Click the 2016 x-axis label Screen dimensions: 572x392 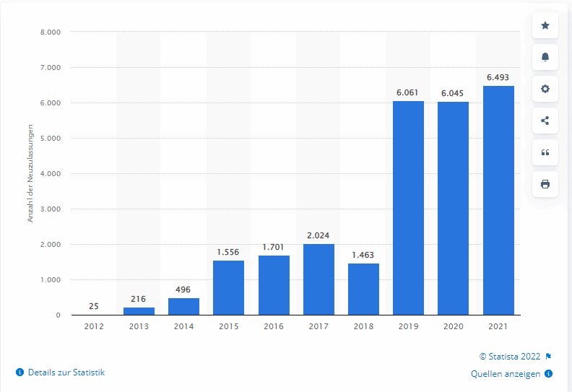pyautogui.click(x=274, y=326)
